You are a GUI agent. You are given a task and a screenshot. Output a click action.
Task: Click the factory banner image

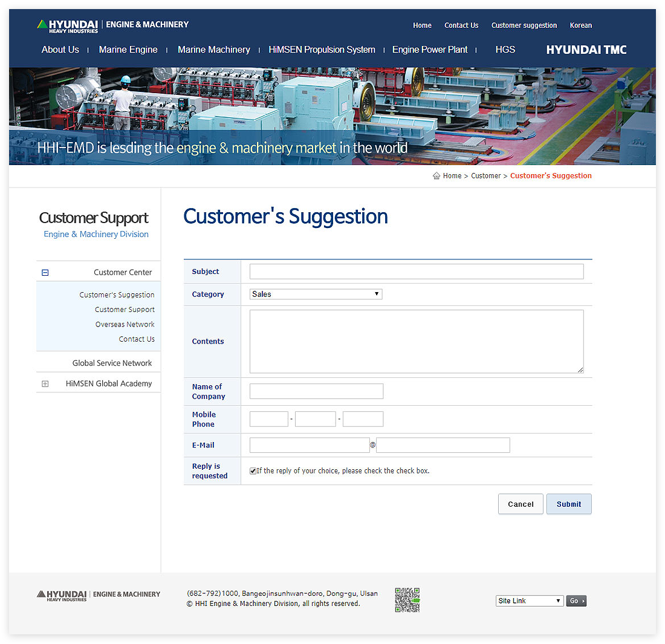click(332, 116)
